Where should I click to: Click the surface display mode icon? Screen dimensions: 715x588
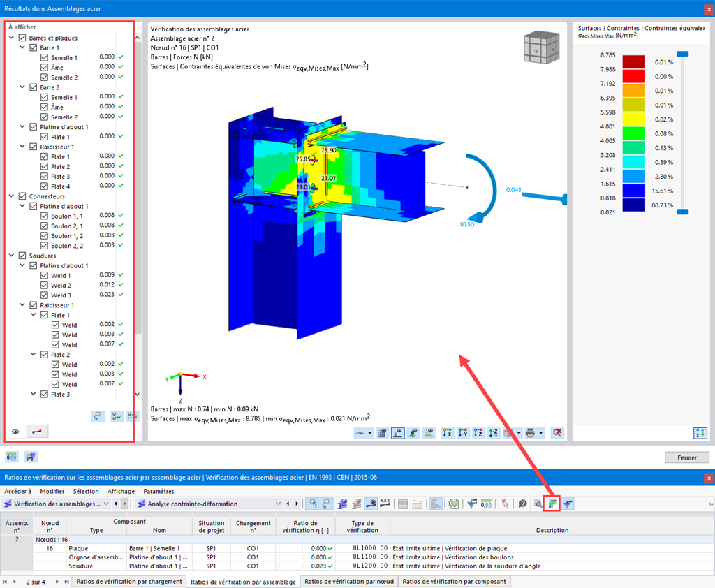coord(360,433)
